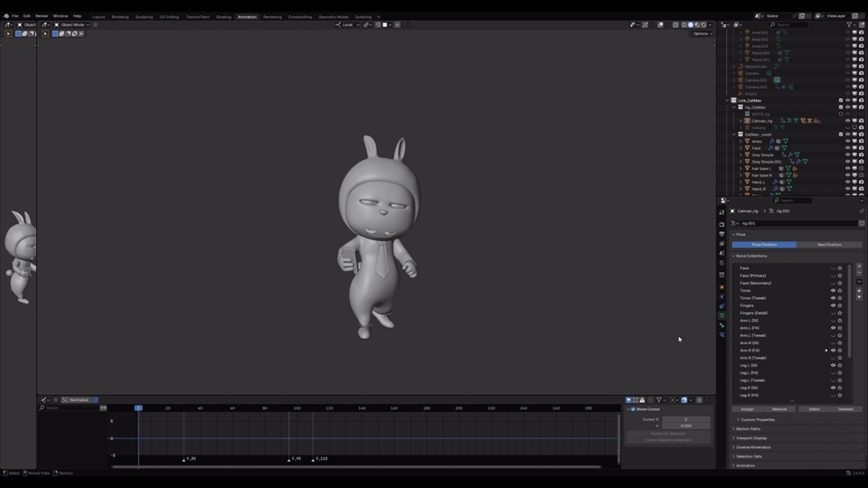Open the Bone properties tab icon
868x488 pixels.
click(x=722, y=325)
